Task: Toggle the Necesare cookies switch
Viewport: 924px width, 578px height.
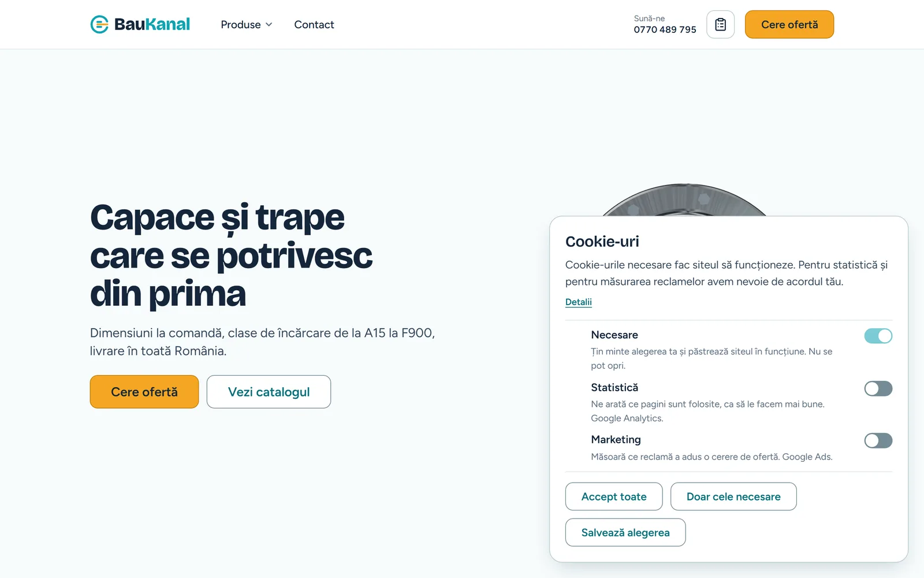Action: 878,336
